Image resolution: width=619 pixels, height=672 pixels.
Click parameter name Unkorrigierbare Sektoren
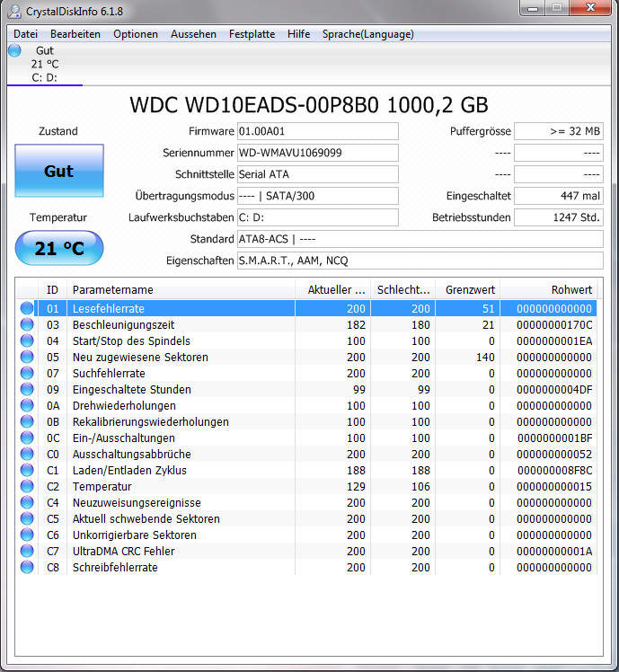point(135,535)
